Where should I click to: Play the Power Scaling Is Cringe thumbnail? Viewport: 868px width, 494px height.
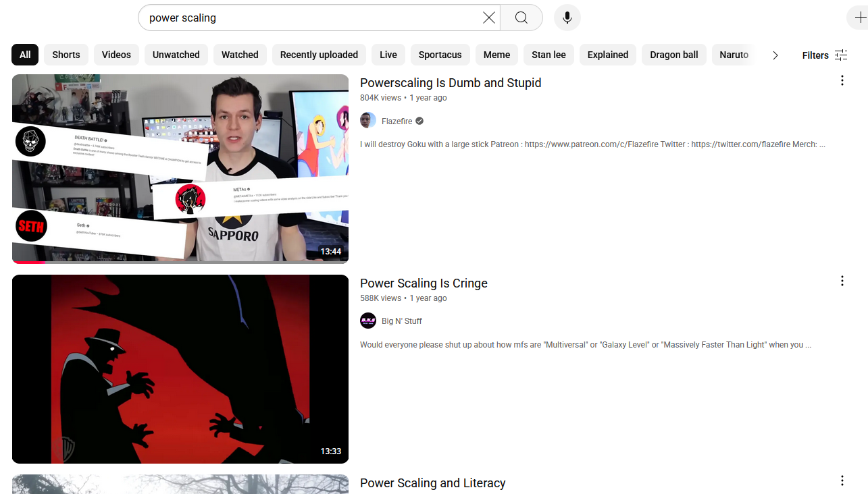(180, 369)
